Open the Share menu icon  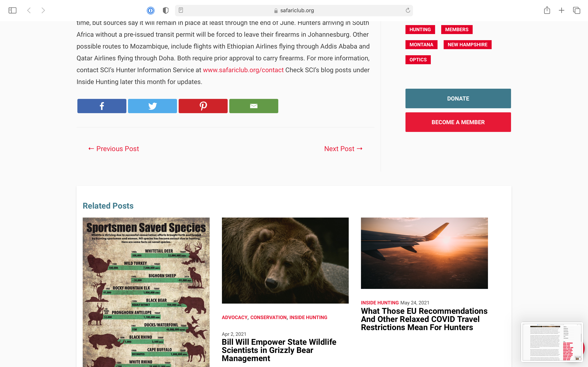coord(547,10)
